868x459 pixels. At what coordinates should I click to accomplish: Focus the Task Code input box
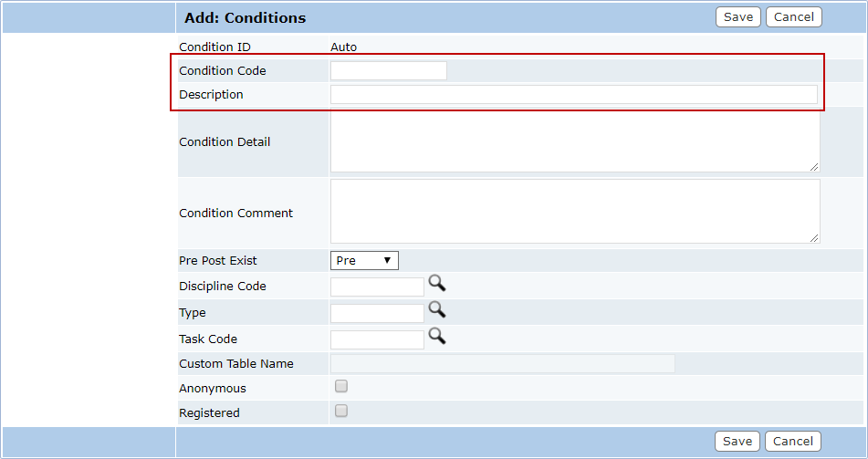click(x=377, y=340)
